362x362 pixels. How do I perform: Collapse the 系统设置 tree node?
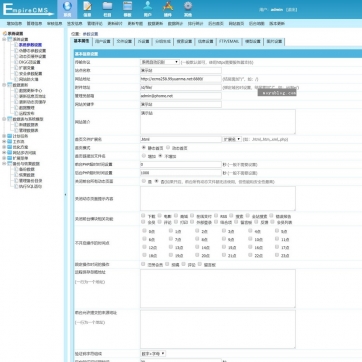click(x=4, y=39)
